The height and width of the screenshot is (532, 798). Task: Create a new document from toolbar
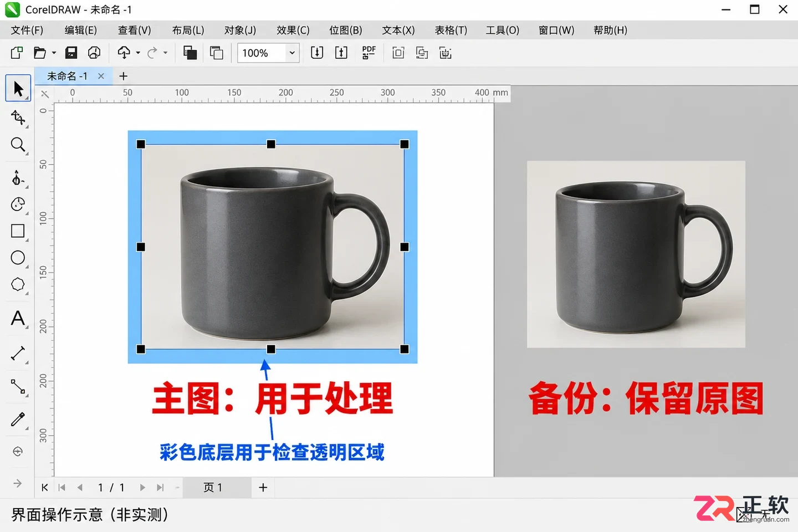(17, 53)
